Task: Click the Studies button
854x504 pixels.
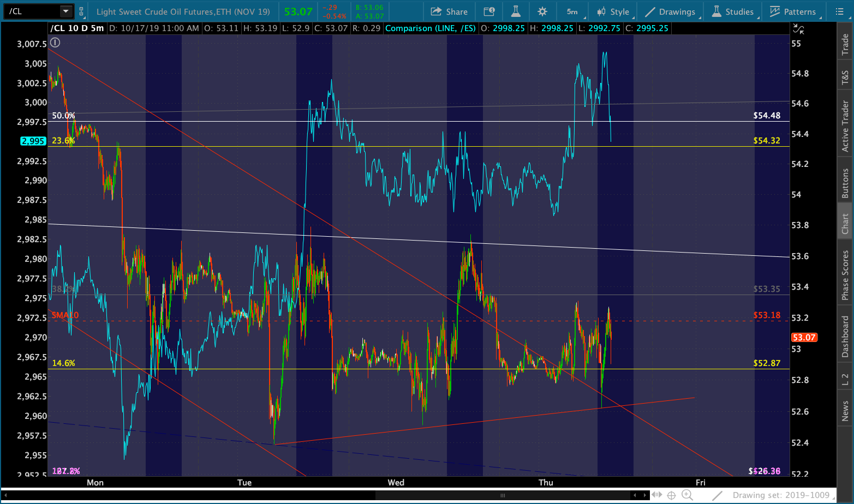Action: coord(732,11)
